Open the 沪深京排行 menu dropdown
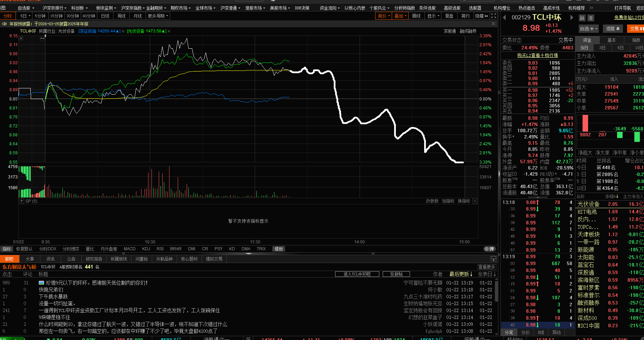Viewport: 644px width, 340px height. [x=55, y=8]
